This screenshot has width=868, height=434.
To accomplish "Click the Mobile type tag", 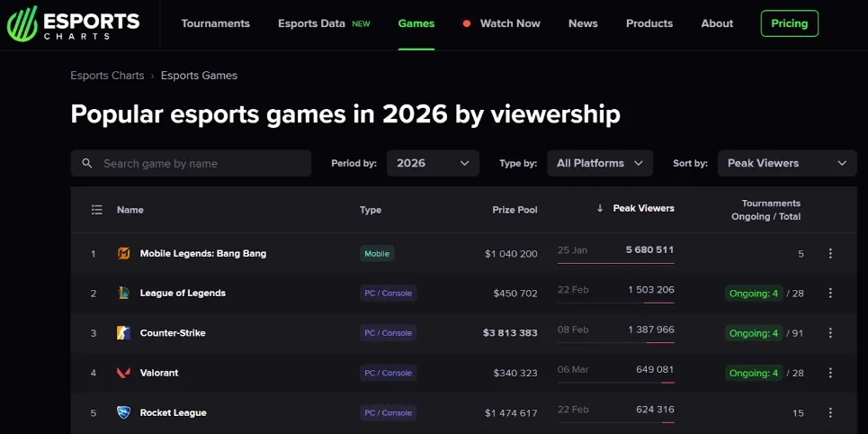I will [377, 253].
